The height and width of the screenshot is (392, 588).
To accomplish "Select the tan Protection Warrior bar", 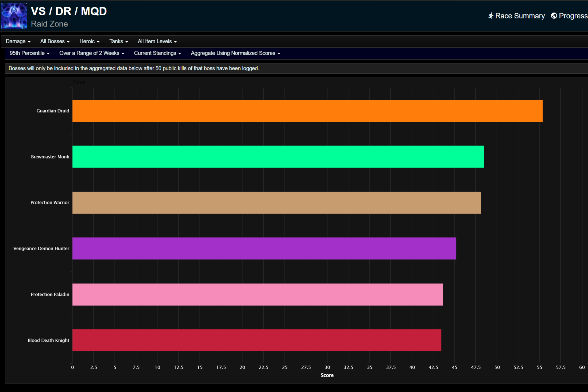I will pyautogui.click(x=277, y=203).
